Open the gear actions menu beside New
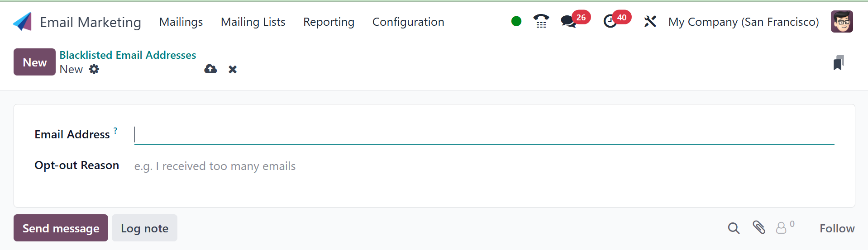868x250 pixels. coord(94,69)
